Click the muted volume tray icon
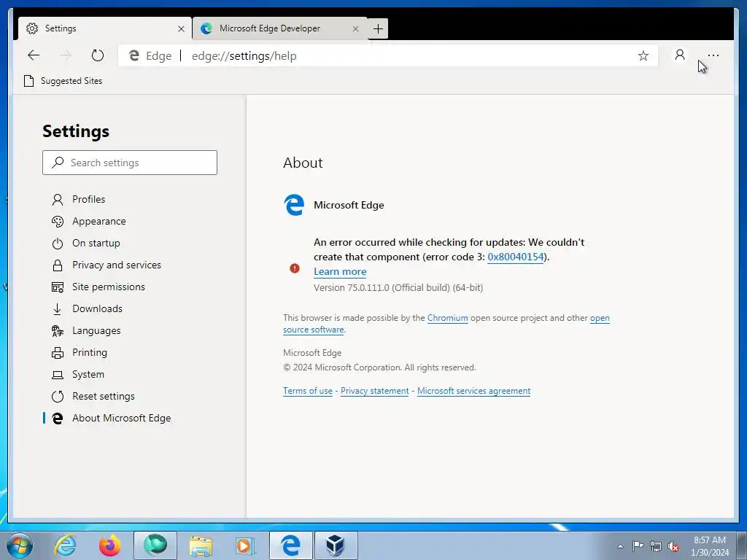This screenshot has height=560, width=747. (x=673, y=546)
